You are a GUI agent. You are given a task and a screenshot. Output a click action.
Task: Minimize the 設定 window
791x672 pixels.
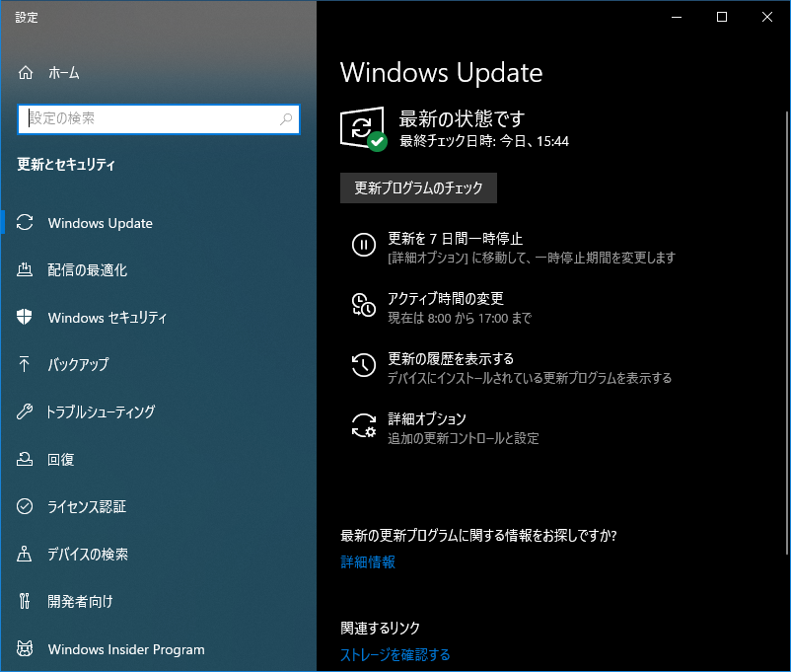[677, 17]
